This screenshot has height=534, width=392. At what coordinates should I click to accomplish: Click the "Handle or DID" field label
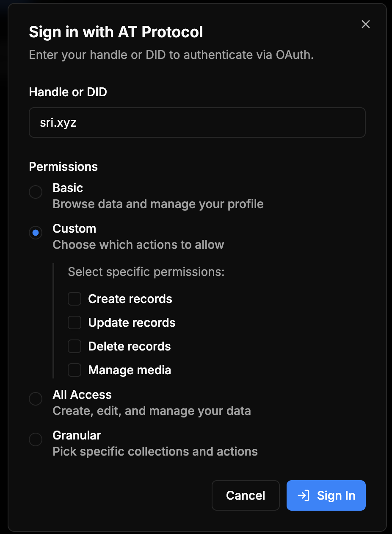point(68,92)
